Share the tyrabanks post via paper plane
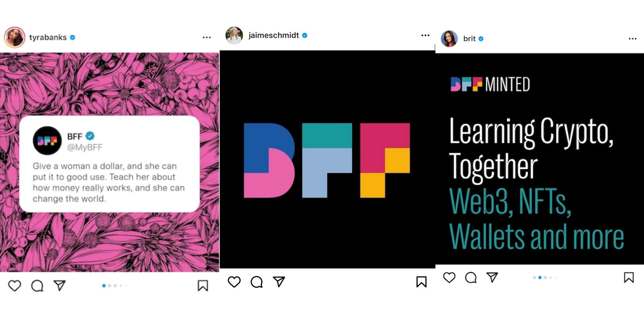The image size is (644, 322). pos(59,285)
